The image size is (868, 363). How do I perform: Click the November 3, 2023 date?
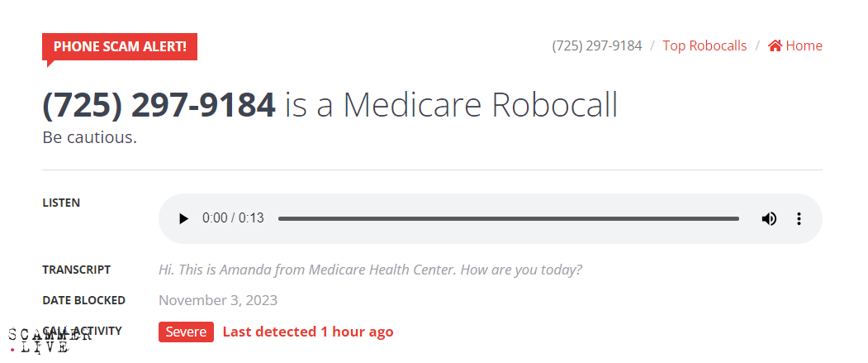click(218, 300)
